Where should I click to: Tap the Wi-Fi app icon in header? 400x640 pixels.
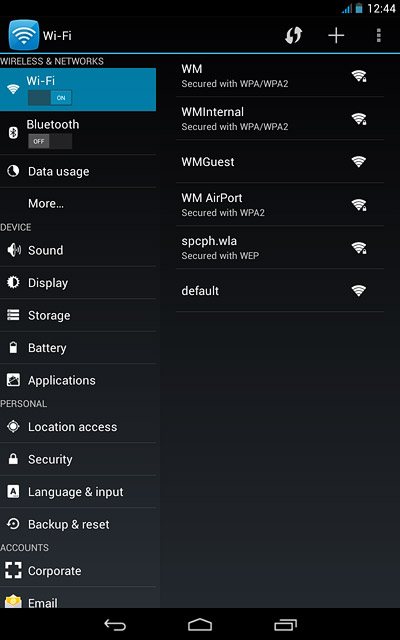[x=24, y=35]
